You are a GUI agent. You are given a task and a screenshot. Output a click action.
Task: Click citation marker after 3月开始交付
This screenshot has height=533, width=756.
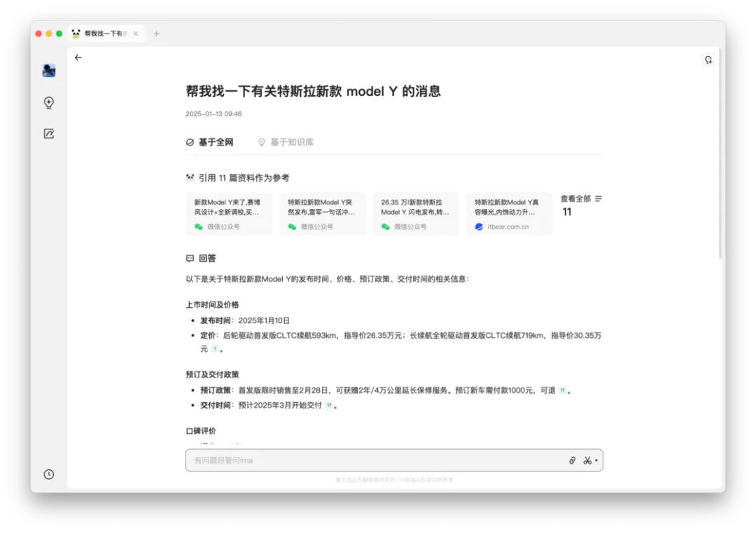coord(329,405)
